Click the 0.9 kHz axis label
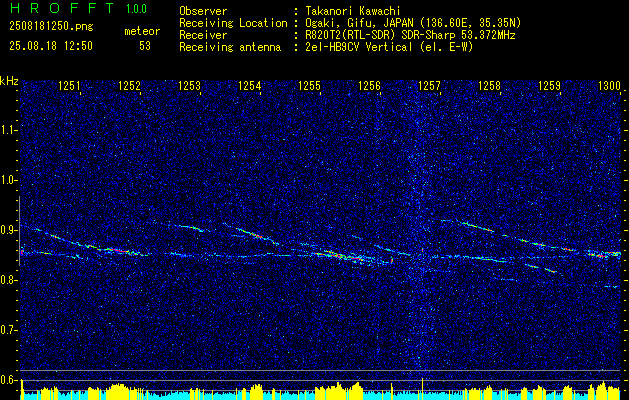This screenshot has height=400, width=629. 9,230
